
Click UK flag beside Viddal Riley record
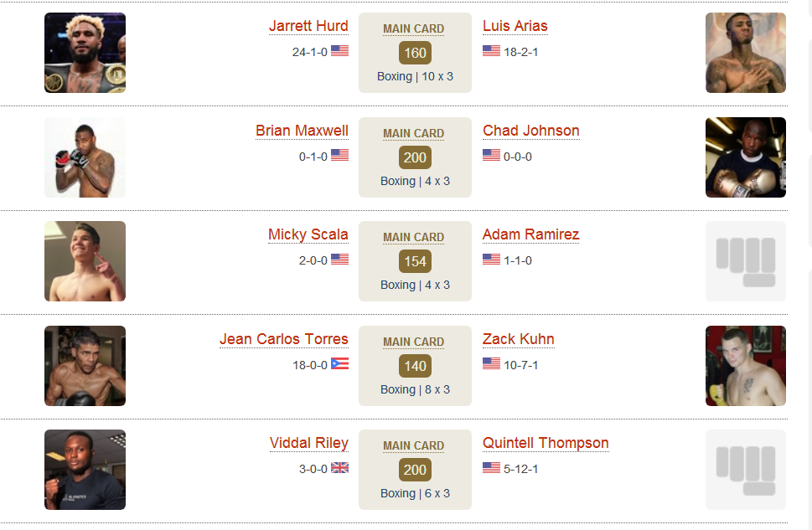pyautogui.click(x=339, y=468)
